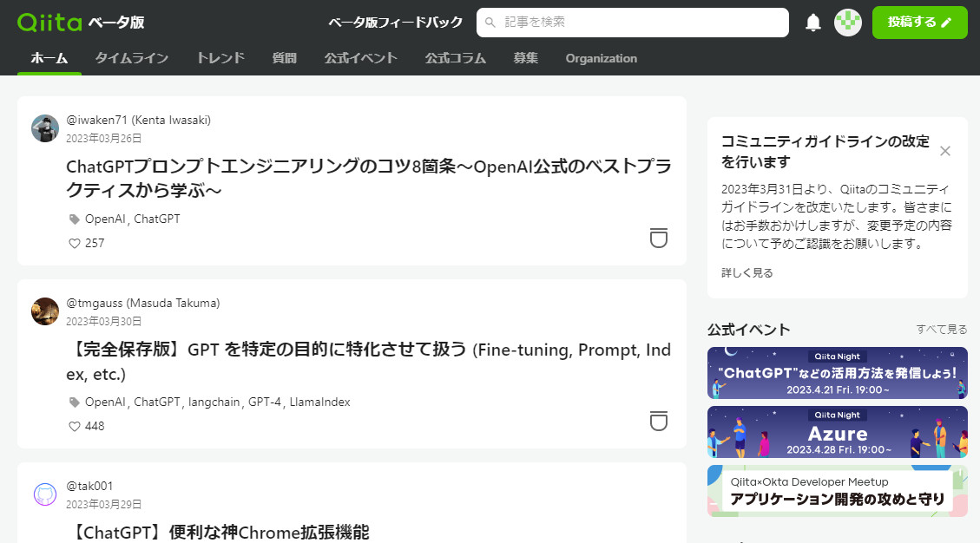
Task: Click the tag icon in iwaken71's article
Action: 75,219
